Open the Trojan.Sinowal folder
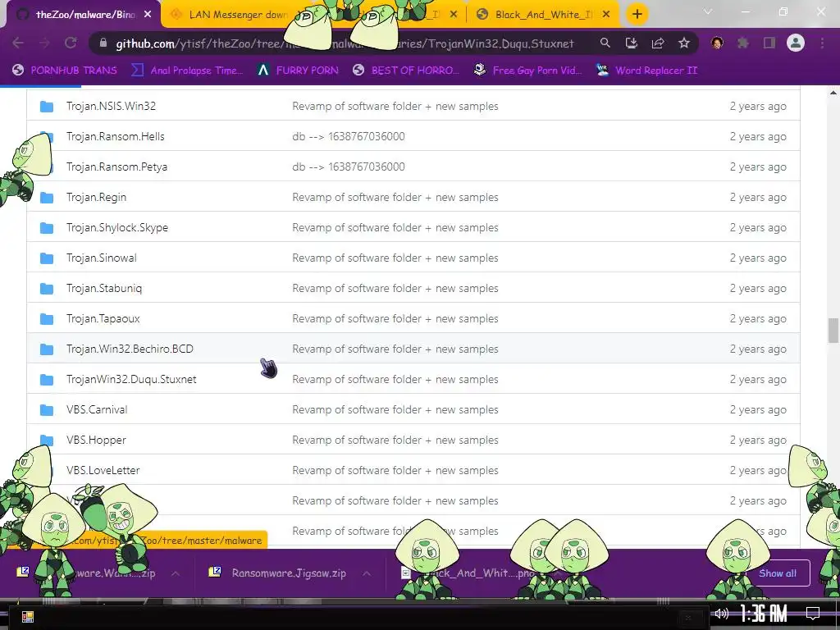The width and height of the screenshot is (840, 630). tap(101, 258)
